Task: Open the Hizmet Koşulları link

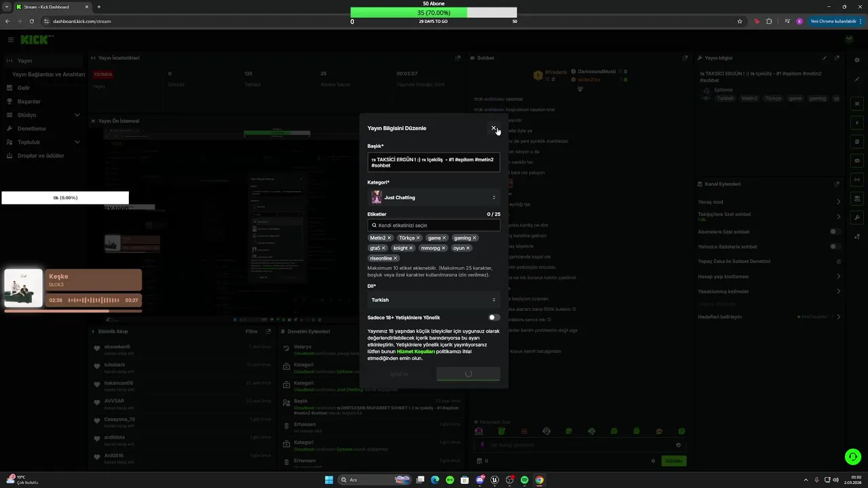Action: [416, 351]
